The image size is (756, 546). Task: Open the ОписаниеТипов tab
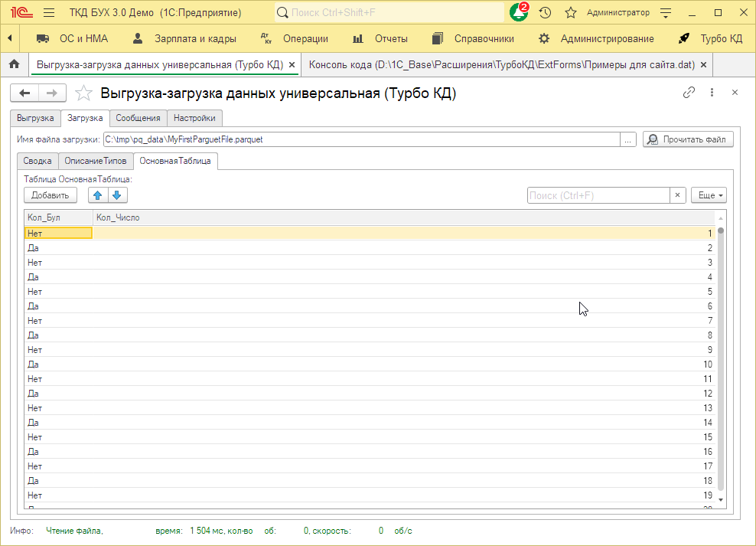96,161
